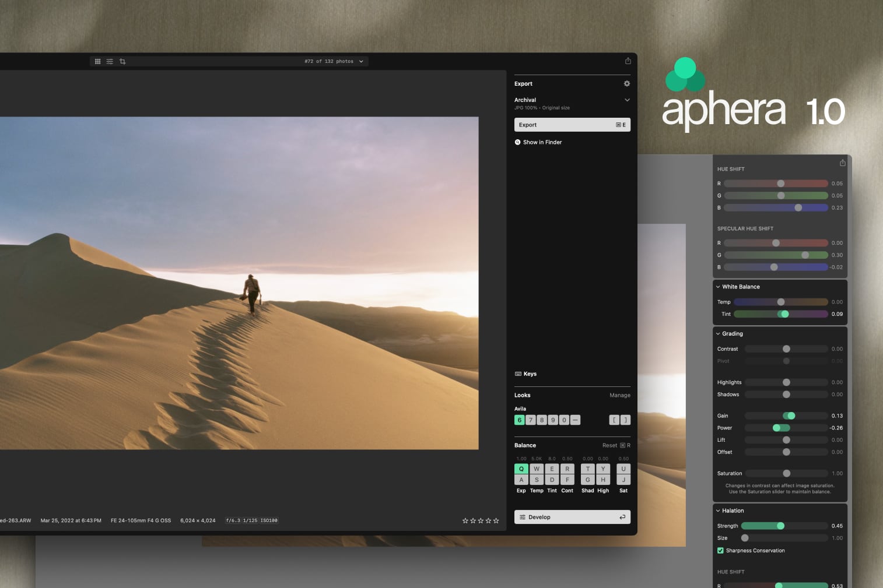This screenshot has height=588, width=883.
Task: Set the fifth rating star
Action: click(496, 520)
